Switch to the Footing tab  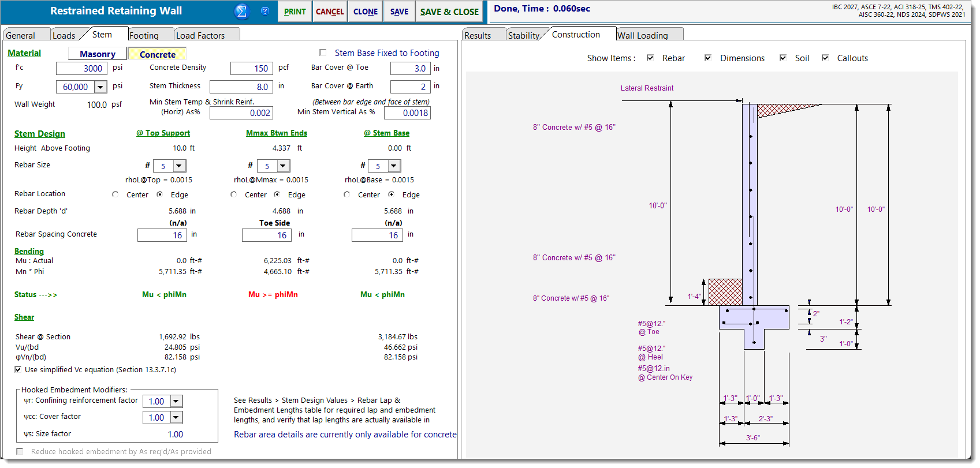click(x=144, y=35)
